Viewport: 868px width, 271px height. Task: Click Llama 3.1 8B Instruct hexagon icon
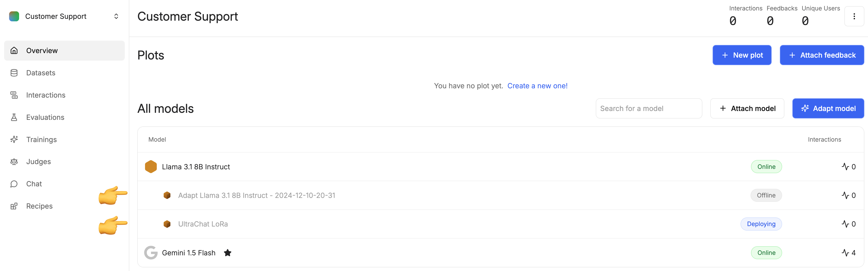[151, 167]
